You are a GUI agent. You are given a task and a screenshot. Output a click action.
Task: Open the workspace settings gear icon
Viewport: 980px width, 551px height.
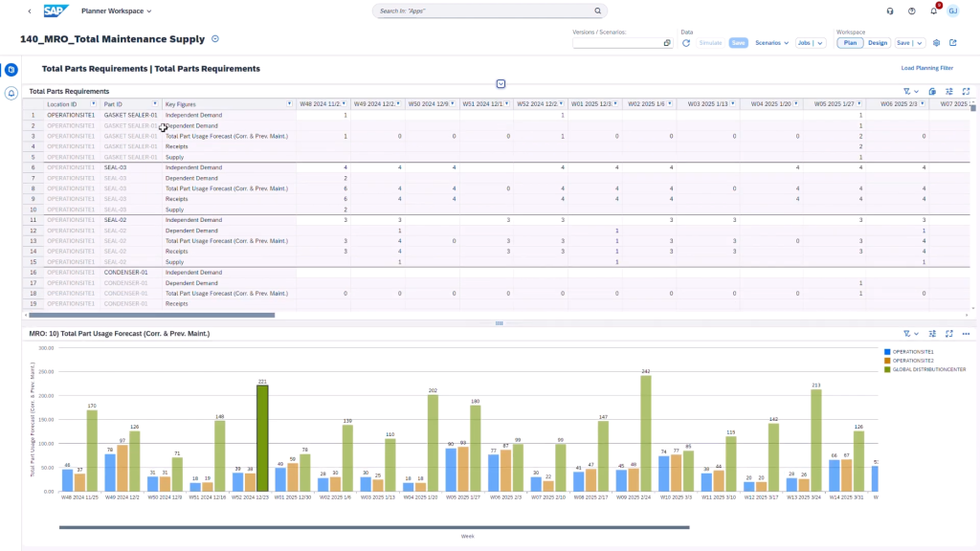click(936, 42)
